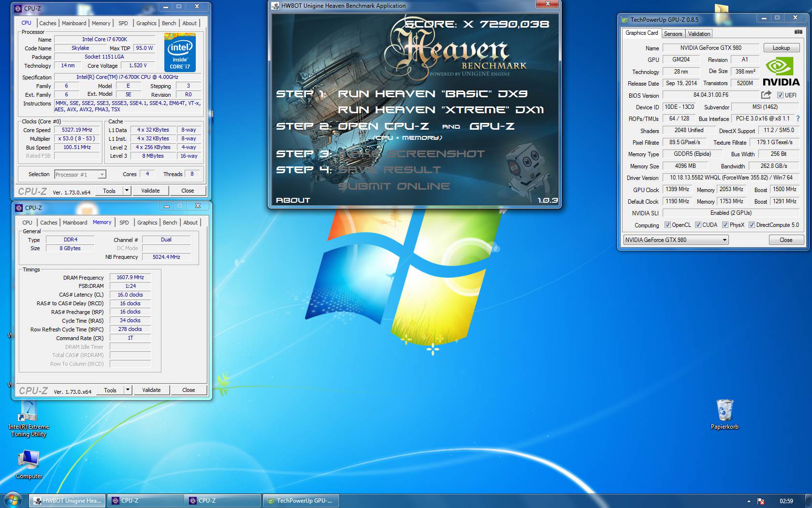Click SUBMIT ONLINE in Heaven window
Viewport: 812px width, 508px height.
click(x=393, y=186)
